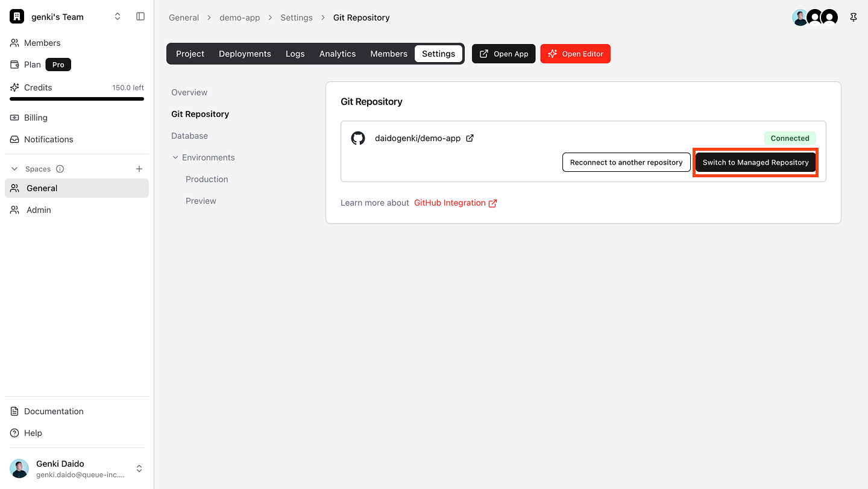Open the team switcher chevron next to genki's Team
The image size is (868, 489).
tap(118, 16)
